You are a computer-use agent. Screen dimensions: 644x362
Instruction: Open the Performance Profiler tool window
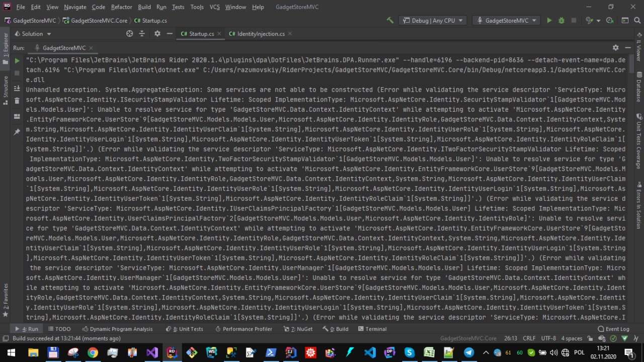[x=244, y=329]
